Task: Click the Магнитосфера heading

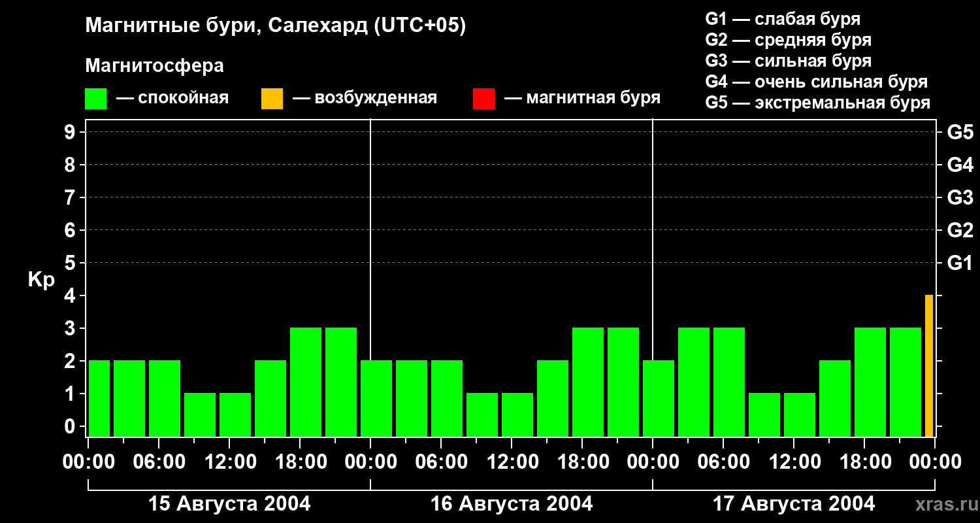Action: 154,66
